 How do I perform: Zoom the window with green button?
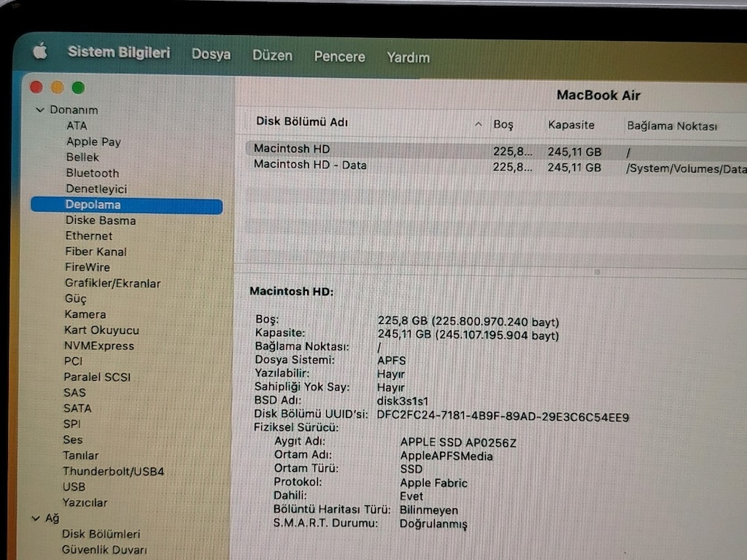(78, 87)
